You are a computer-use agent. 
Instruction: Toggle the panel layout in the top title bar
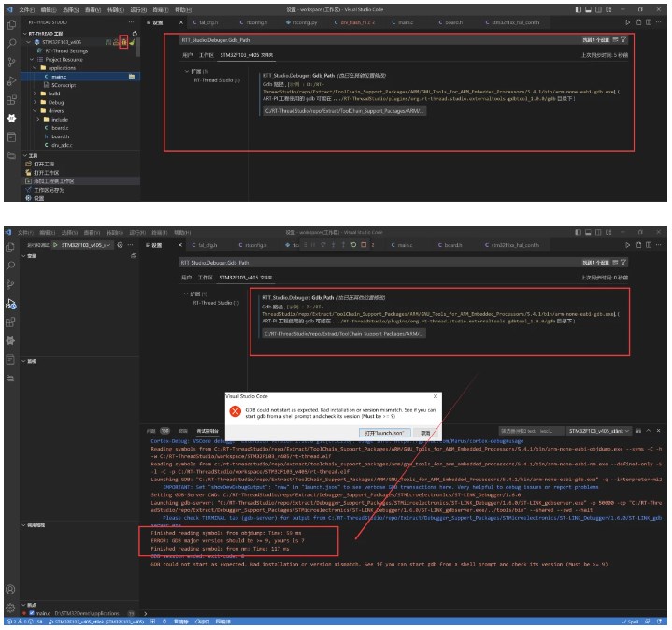pos(589,9)
